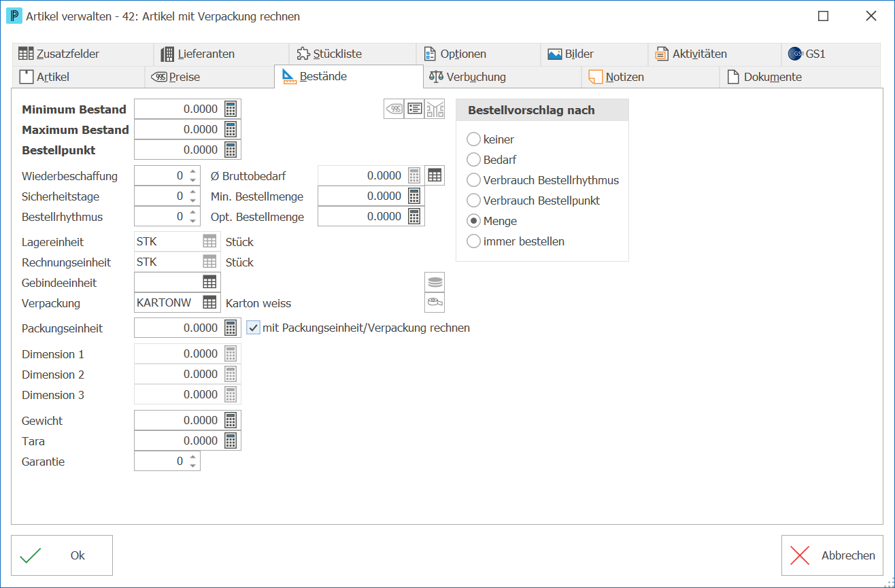Go to the Lieferanten tab
This screenshot has width=895, height=588.
click(221, 54)
